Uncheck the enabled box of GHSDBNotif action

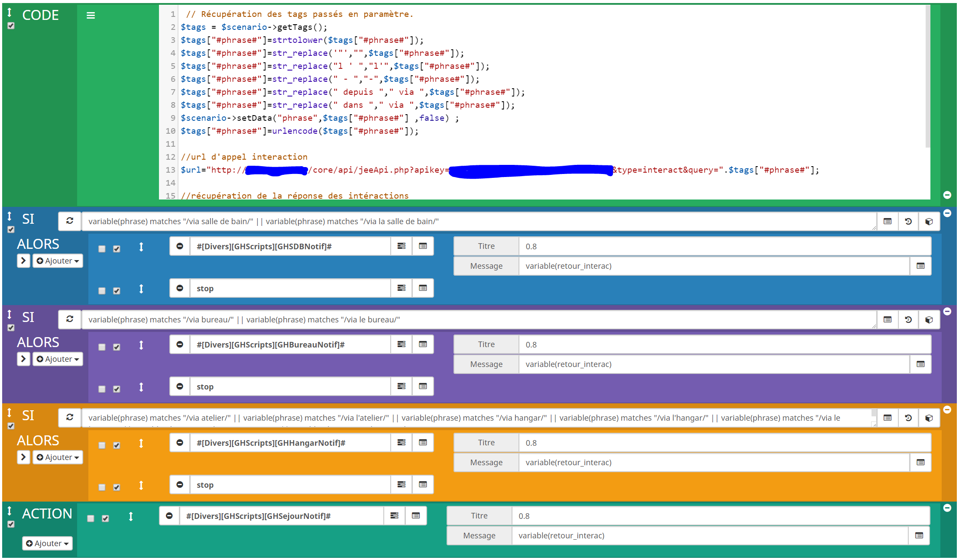pyautogui.click(x=117, y=249)
